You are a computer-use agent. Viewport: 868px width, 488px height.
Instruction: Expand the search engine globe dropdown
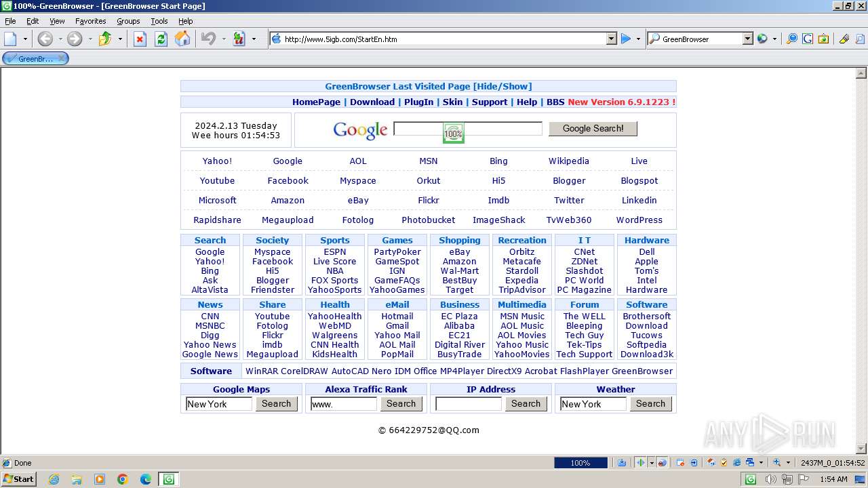tap(774, 39)
